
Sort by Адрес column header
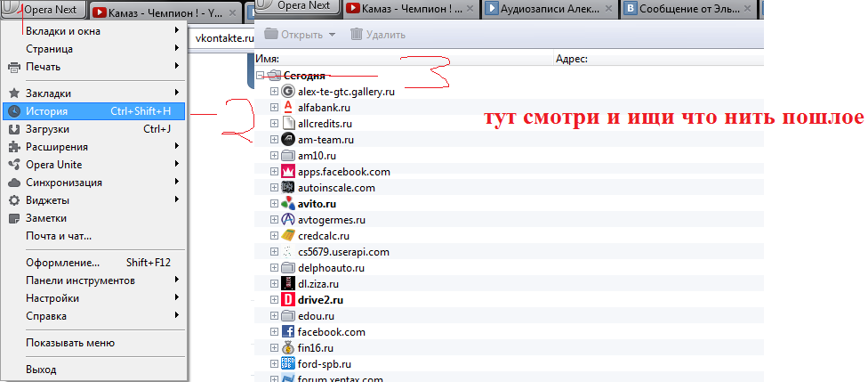pyautogui.click(x=659, y=59)
